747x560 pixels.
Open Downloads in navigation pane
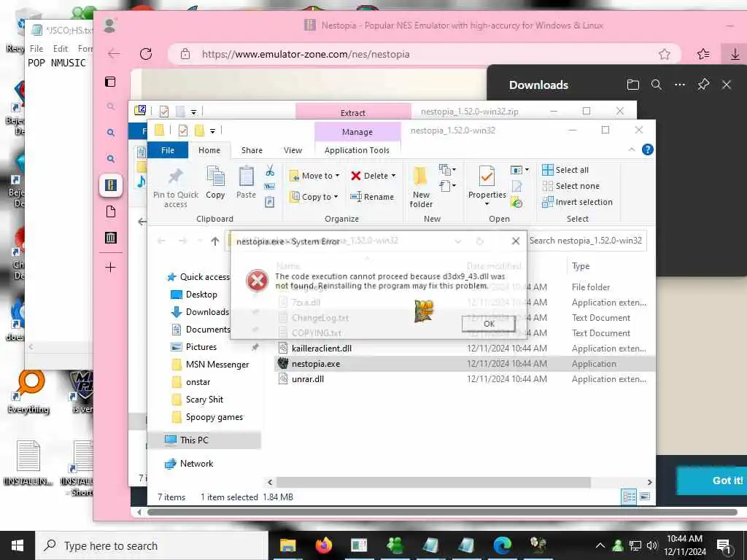click(201, 312)
